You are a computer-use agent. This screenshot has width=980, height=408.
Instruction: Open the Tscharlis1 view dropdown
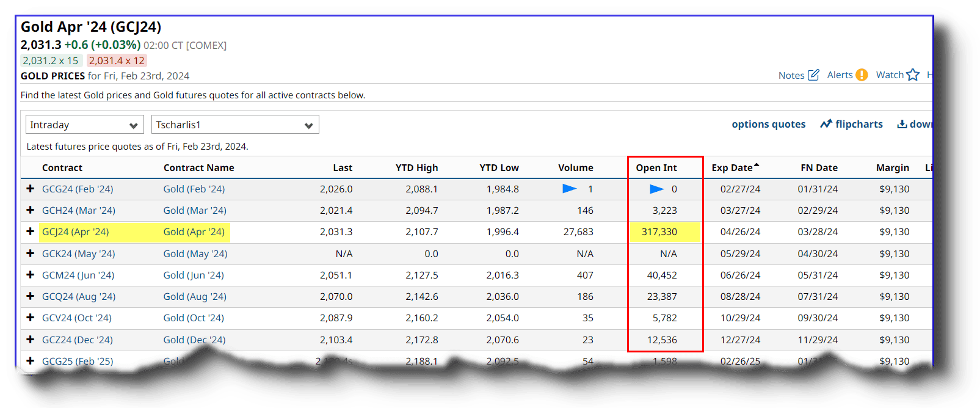coord(235,125)
